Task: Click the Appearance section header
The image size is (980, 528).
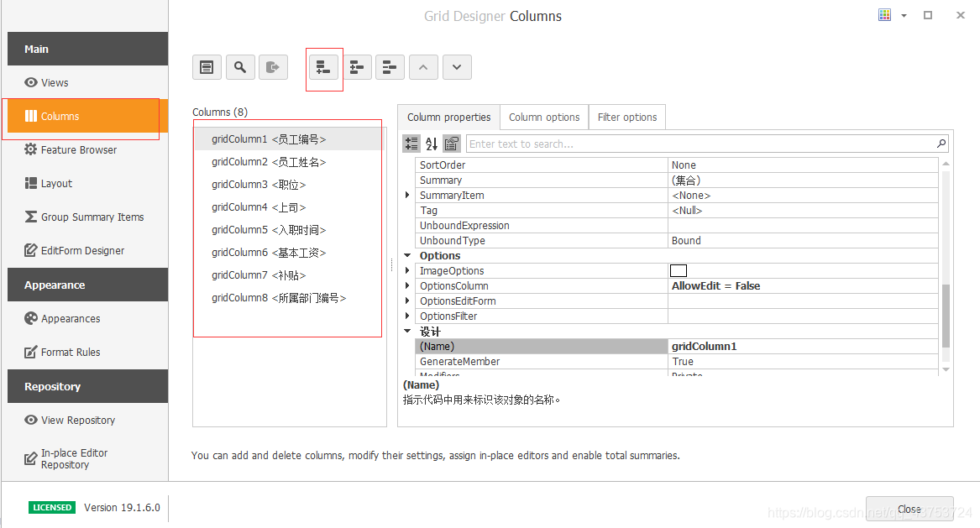Action: (x=87, y=285)
